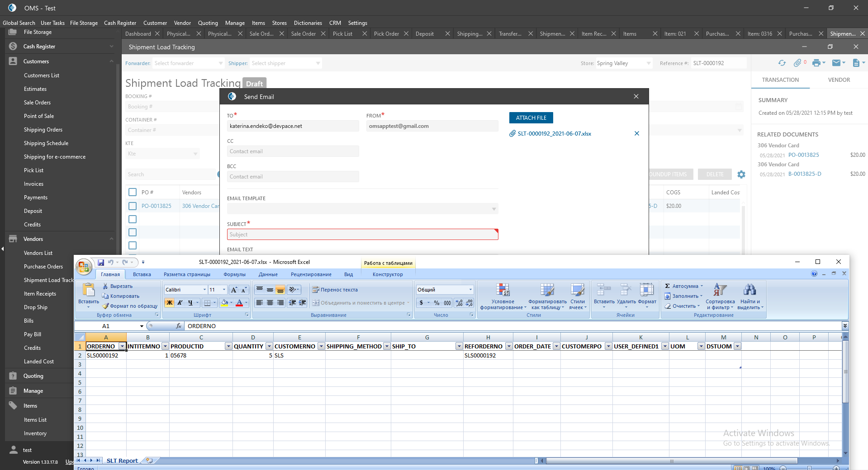Remove attached file SLT-0000192 xlsx
Image resolution: width=868 pixels, height=470 pixels.
[x=636, y=133]
